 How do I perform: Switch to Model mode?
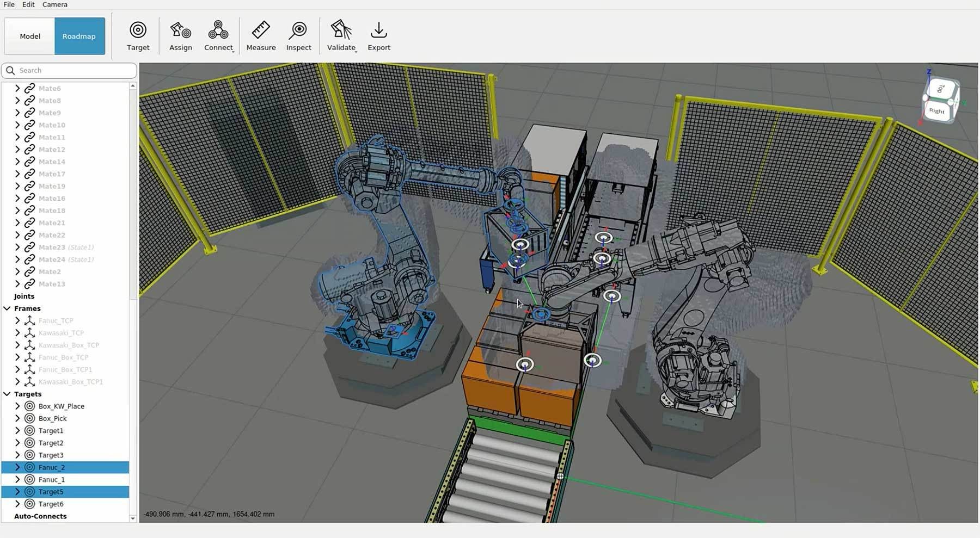point(29,36)
